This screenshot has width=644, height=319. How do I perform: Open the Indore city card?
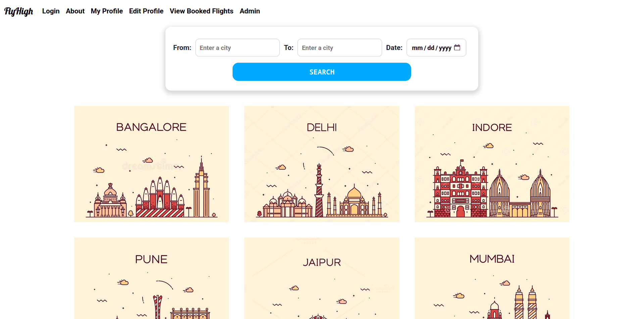(x=492, y=164)
